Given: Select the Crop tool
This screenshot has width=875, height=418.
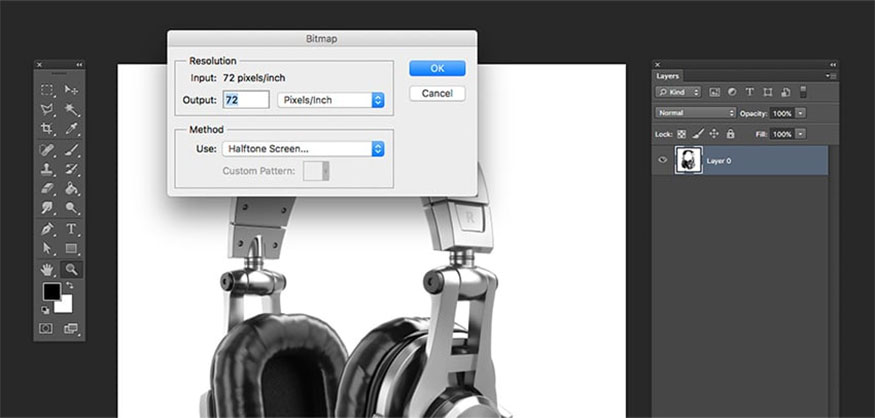Looking at the screenshot, I should (47, 129).
